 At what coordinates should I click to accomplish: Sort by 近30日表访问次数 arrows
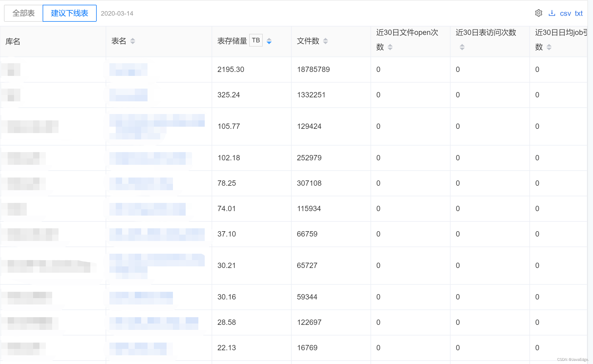(x=462, y=47)
